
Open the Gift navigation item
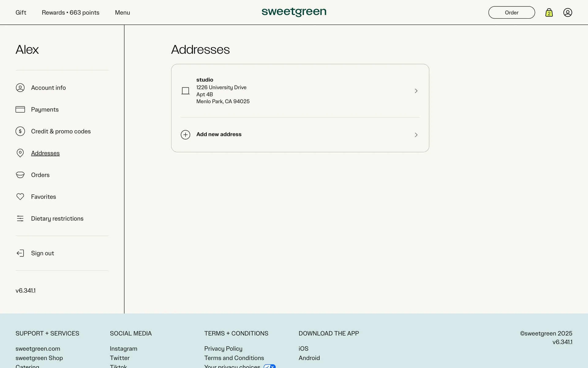click(21, 13)
